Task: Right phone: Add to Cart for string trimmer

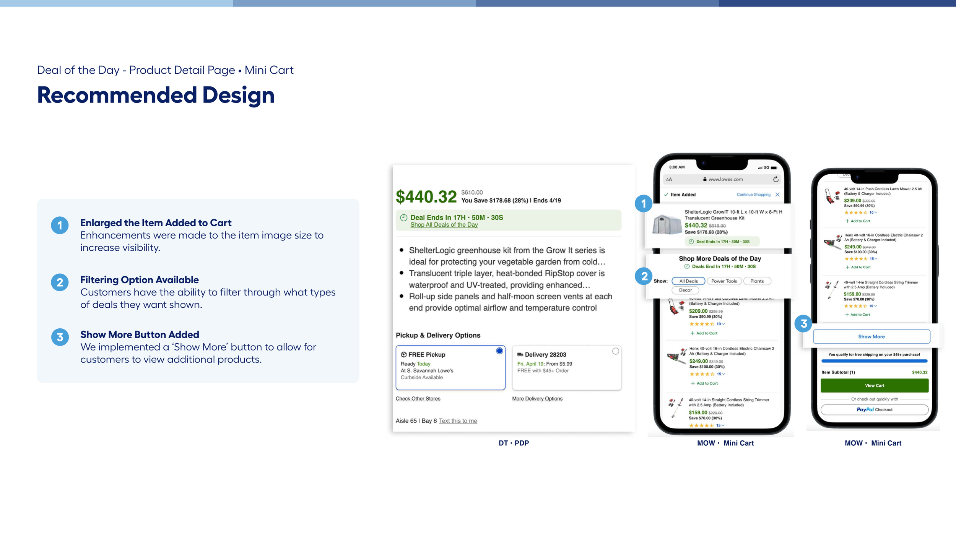Action: click(x=857, y=315)
